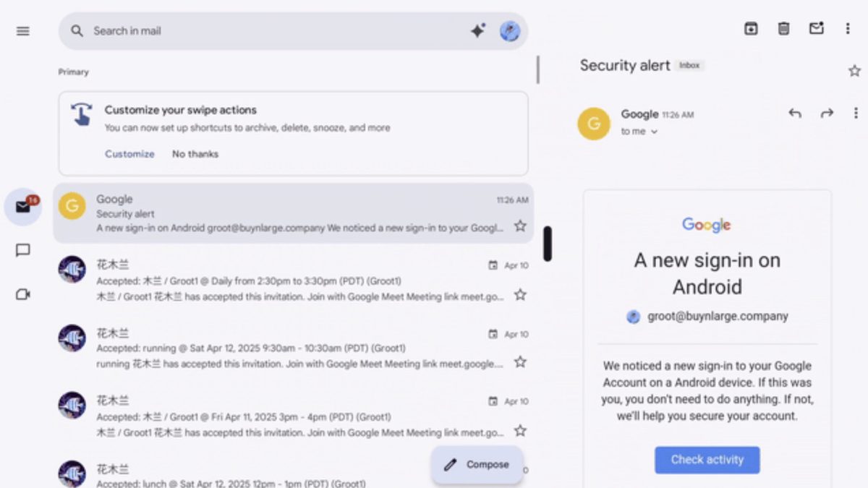Click the Customize swipe actions link
Screen dimensions: 868x488
[x=129, y=154]
